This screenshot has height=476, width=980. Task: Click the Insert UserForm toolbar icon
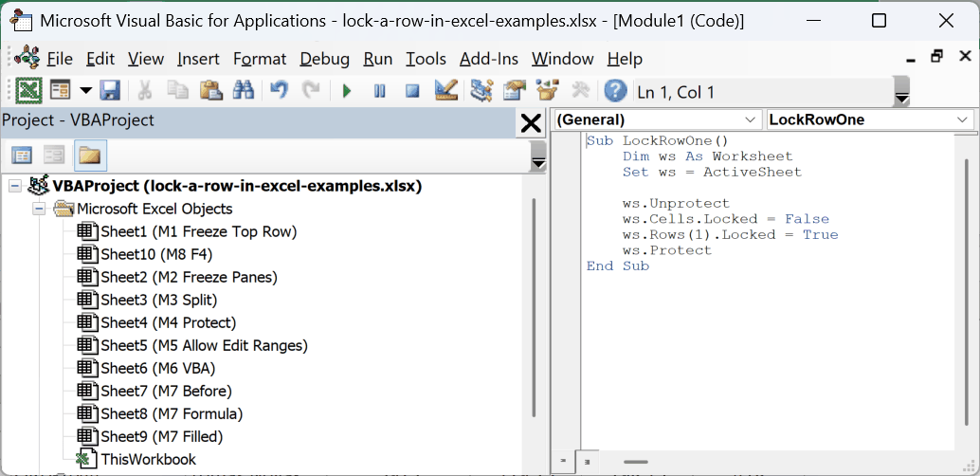coord(60,91)
